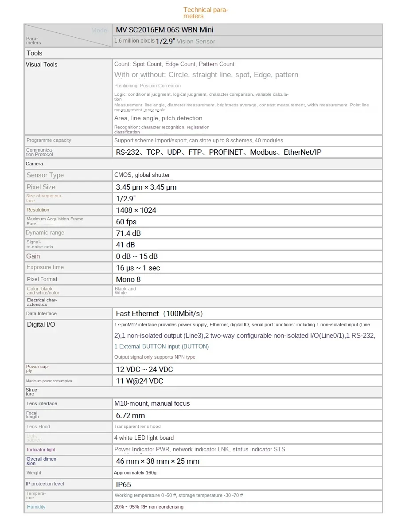This screenshot has width=405, height=532.
Task: Select '6.72 mm' focal length value
Action: 130,416
